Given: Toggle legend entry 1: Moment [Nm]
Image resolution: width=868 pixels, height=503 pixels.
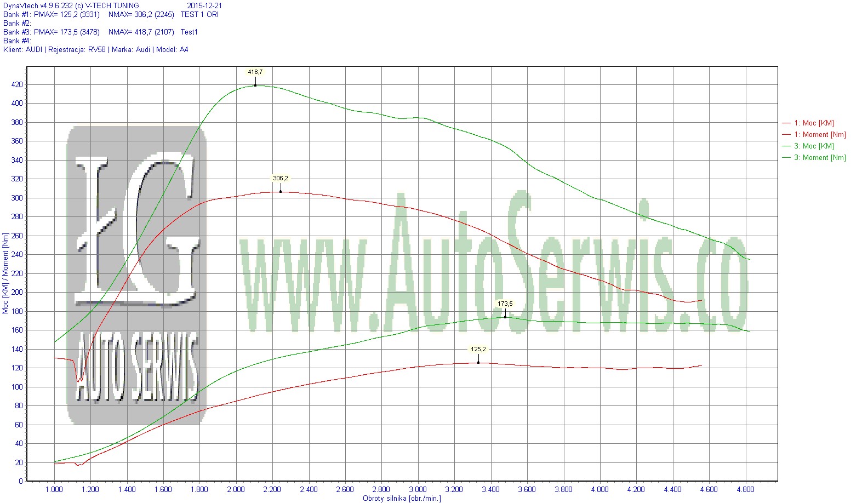Looking at the screenshot, I should click(820, 135).
